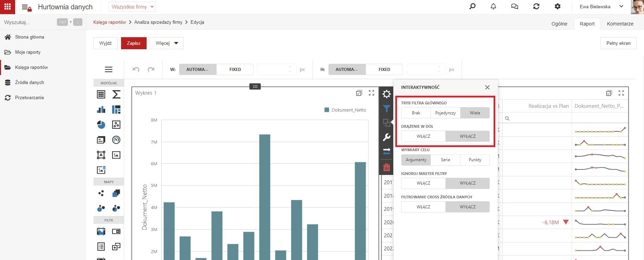Image resolution: width=644 pixels, height=260 pixels.
Task: Enable drill-down with WŁĄCZ
Action: [x=423, y=136]
